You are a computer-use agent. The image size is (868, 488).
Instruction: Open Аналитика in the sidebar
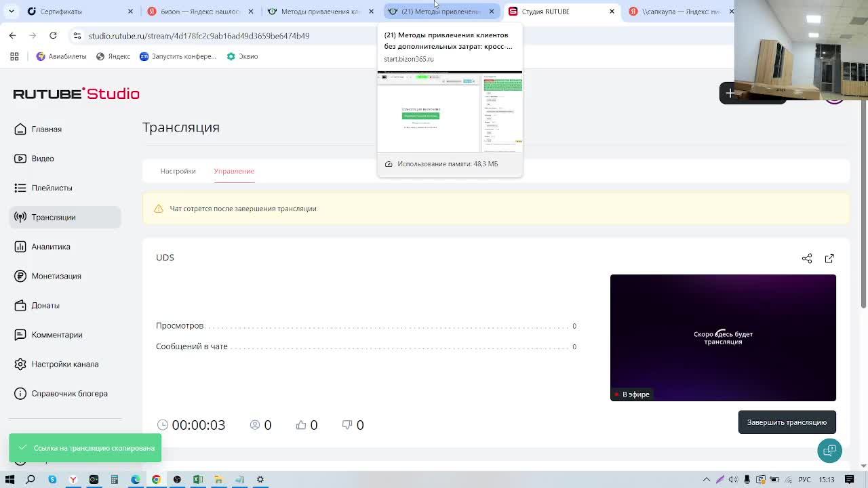65,247
